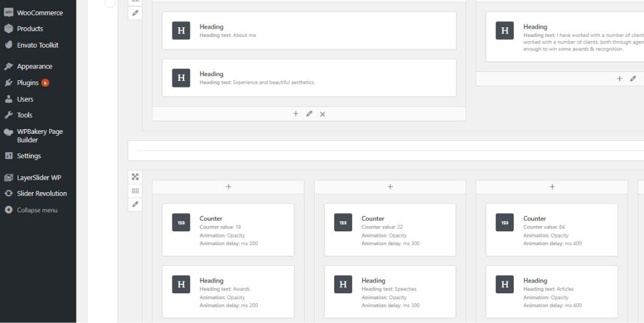Click the Awards Heading H icon

click(181, 284)
